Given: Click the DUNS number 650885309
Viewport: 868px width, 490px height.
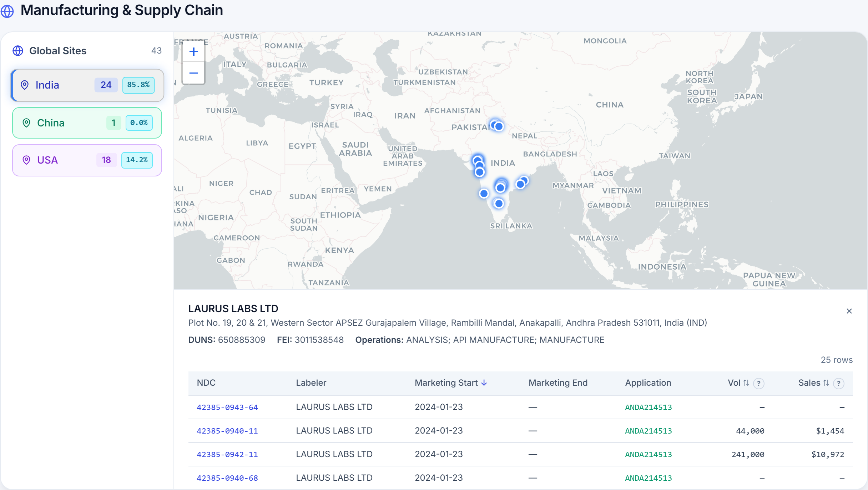Looking at the screenshot, I should click(x=242, y=340).
